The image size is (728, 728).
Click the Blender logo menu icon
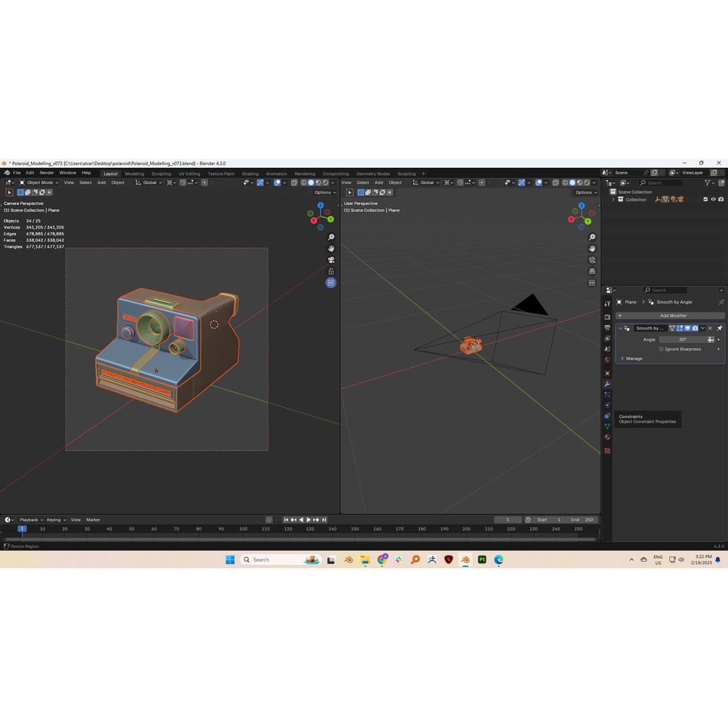point(7,173)
